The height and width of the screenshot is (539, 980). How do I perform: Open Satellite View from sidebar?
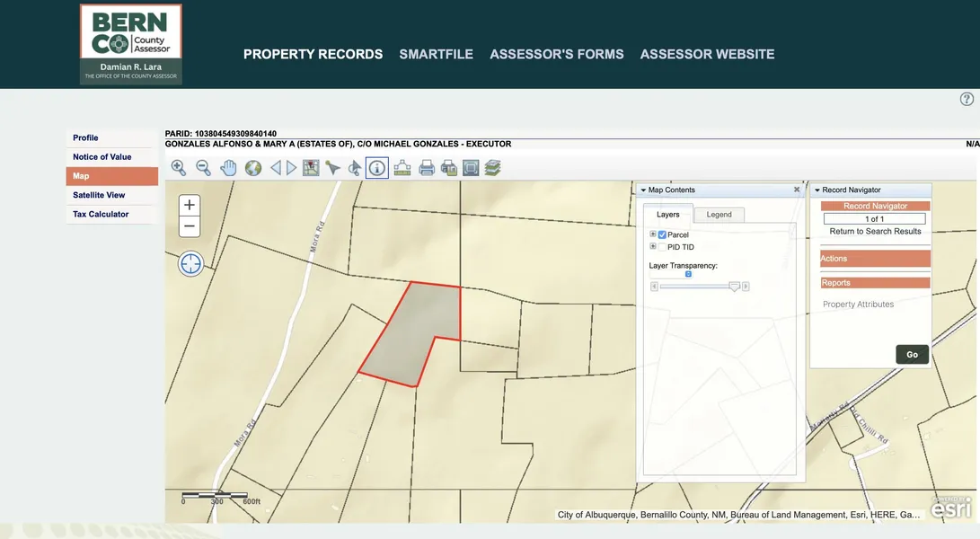point(99,195)
